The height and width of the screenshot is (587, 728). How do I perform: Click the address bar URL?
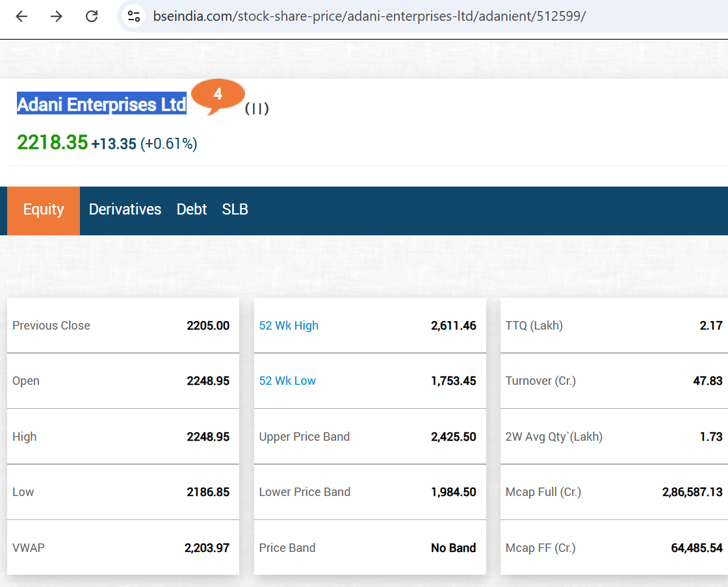[370, 16]
